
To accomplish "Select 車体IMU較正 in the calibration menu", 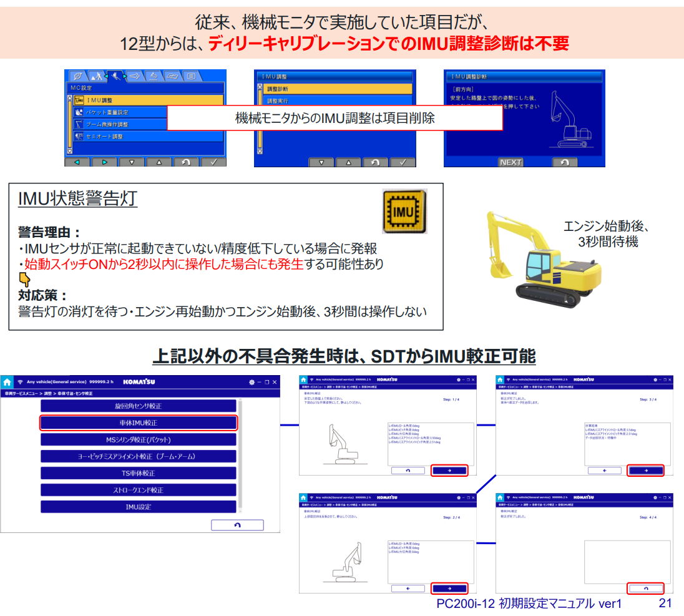I will pyautogui.click(x=139, y=423).
